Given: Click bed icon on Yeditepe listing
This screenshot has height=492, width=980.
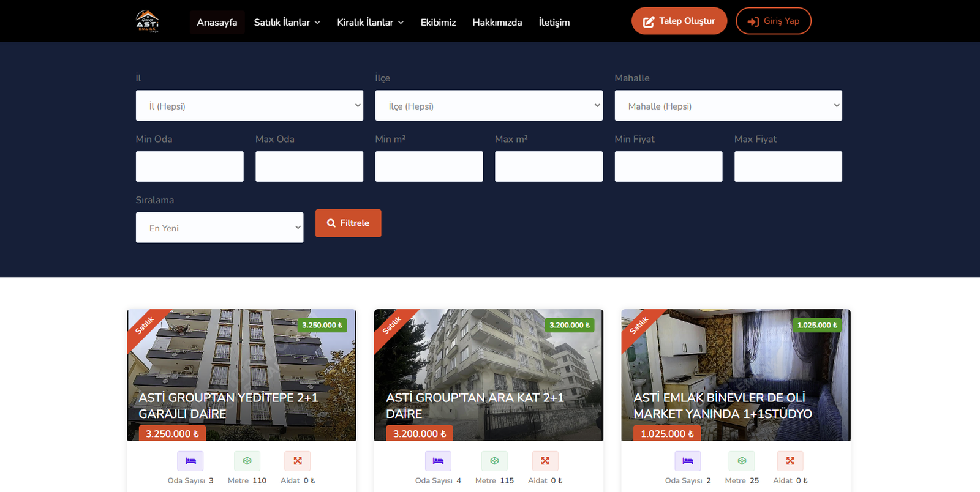Looking at the screenshot, I should click(190, 461).
